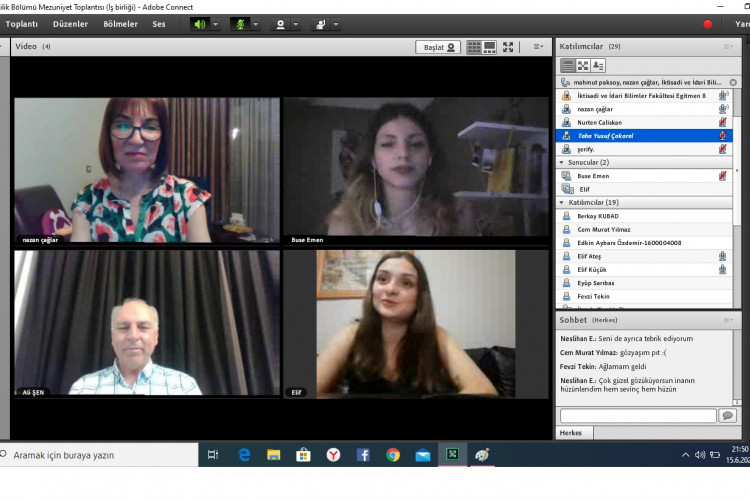
Task: Toggle the microphone mute button
Action: pyautogui.click(x=239, y=24)
